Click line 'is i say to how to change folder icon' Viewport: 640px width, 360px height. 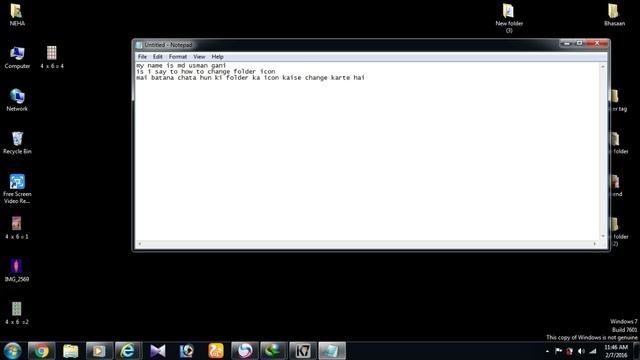[x=206, y=71]
